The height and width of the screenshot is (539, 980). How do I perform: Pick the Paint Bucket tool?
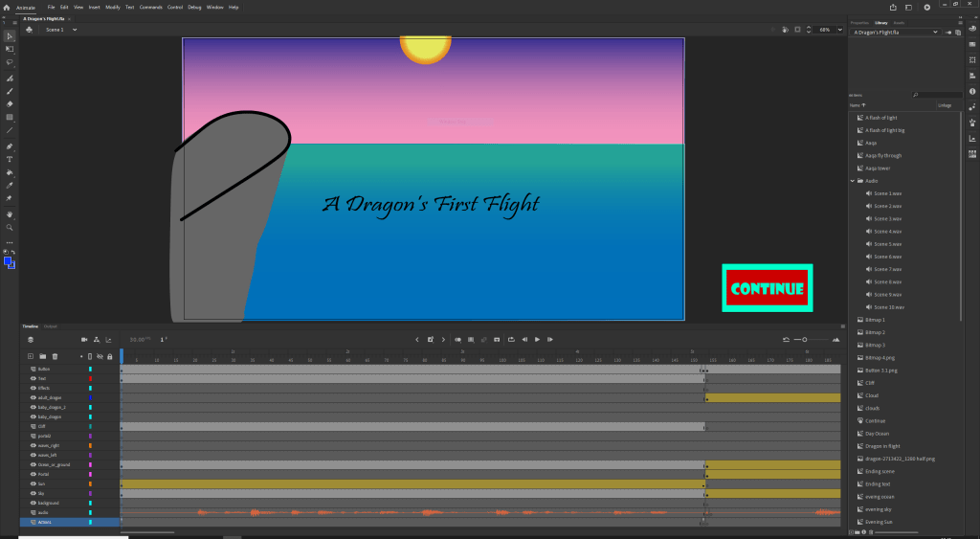(10, 172)
